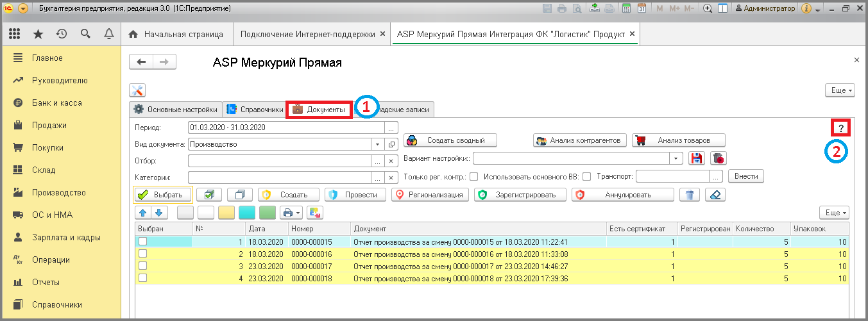This screenshot has width=868, height=321.
Task: Open the Документы tab
Action: 319,110
